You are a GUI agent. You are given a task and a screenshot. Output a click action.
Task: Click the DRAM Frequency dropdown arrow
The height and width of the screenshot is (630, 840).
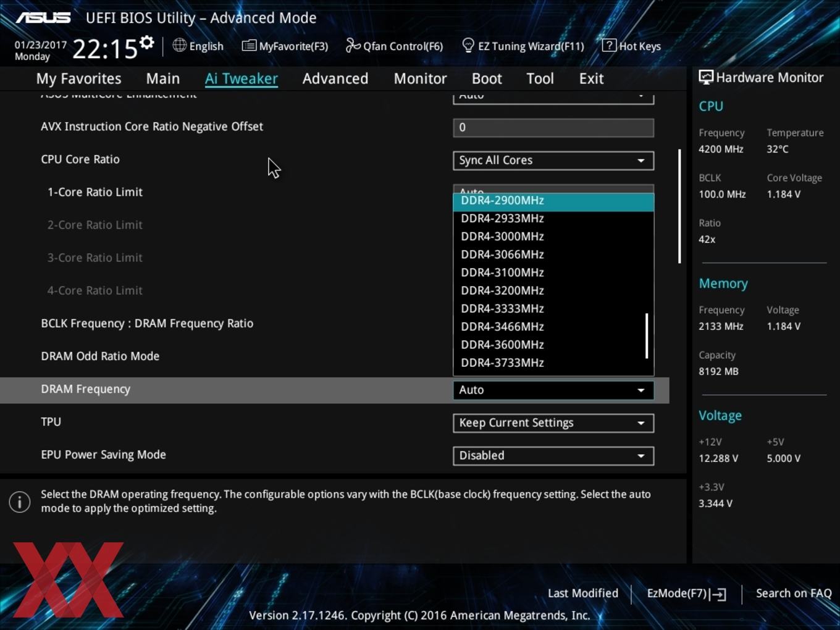coord(641,390)
